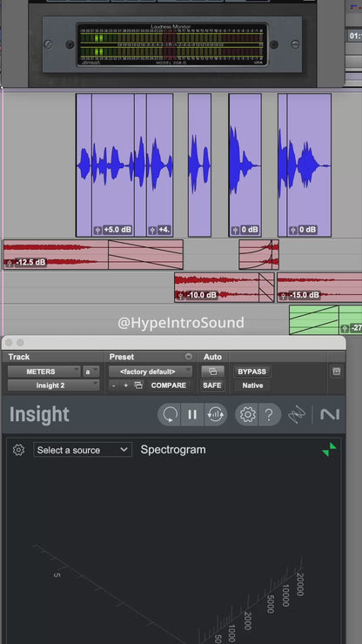This screenshot has width=362, height=644.
Task: Select next preset with plus button
Action: (125, 386)
